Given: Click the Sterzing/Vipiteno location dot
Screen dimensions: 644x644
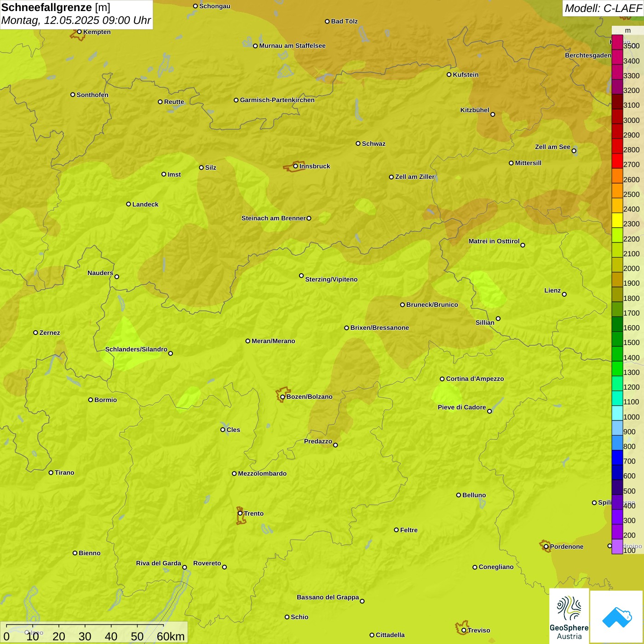Looking at the screenshot, I should coord(301,276).
